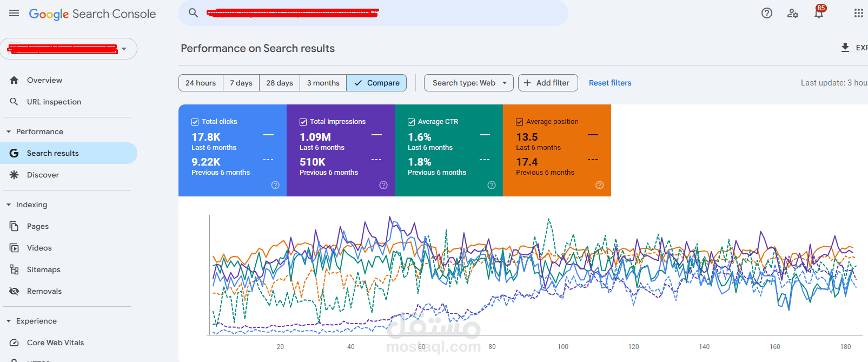Viewport: 868px width, 362px height.
Task: Click the URL inspection search field
Action: pyautogui.click(x=373, y=13)
